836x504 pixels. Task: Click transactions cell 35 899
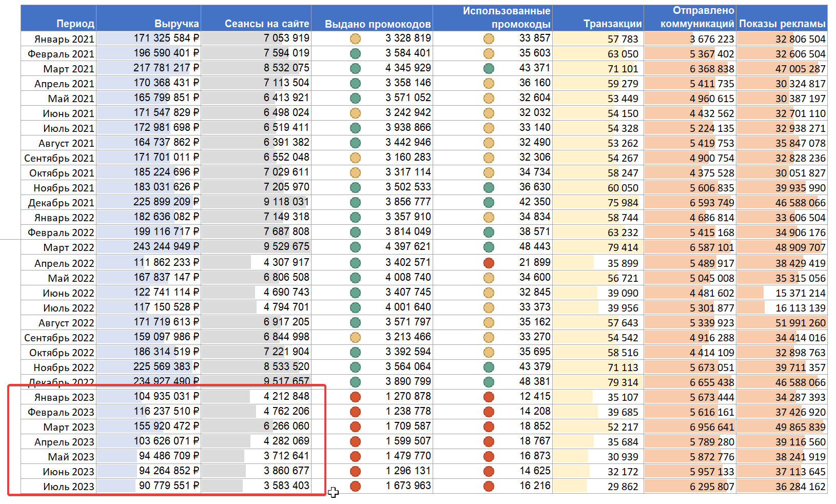[598, 263]
